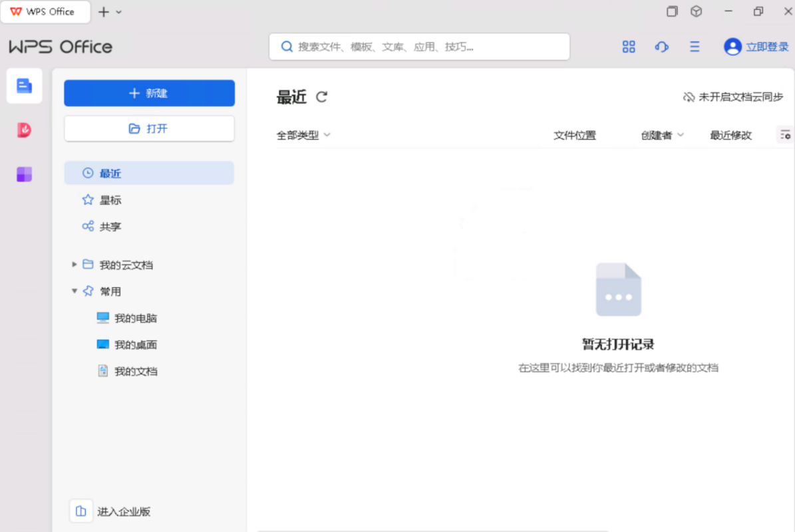This screenshot has width=795, height=532.
Task: Open new tab dropdown arrow beside plus
Action: (x=119, y=12)
